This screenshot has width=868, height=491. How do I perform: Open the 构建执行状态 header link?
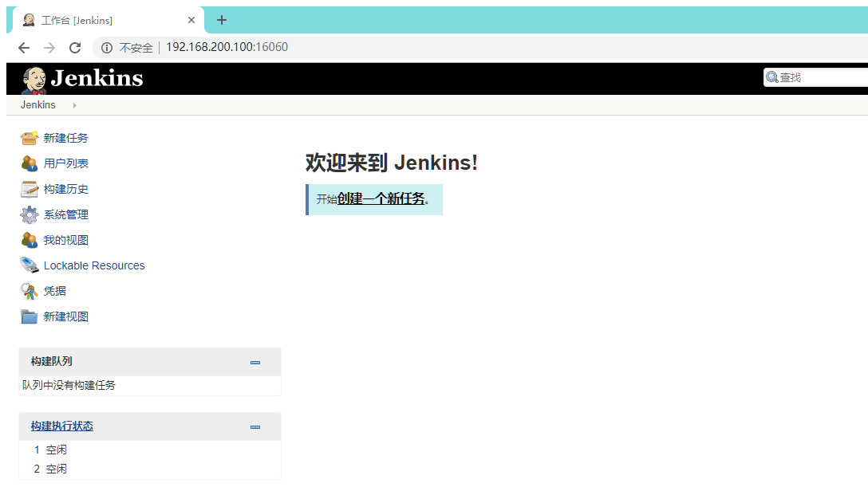pos(62,426)
